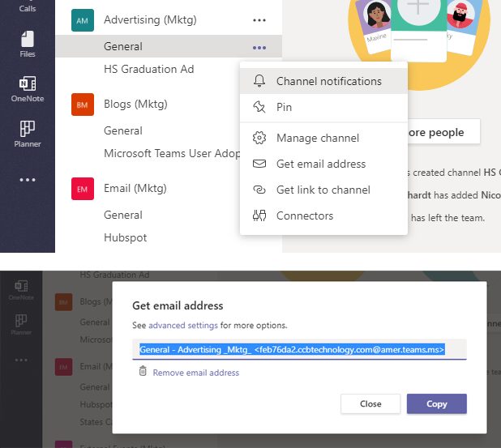This screenshot has width=501, height=448.
Task: Select Channel notifications from the menu
Action: [x=323, y=81]
